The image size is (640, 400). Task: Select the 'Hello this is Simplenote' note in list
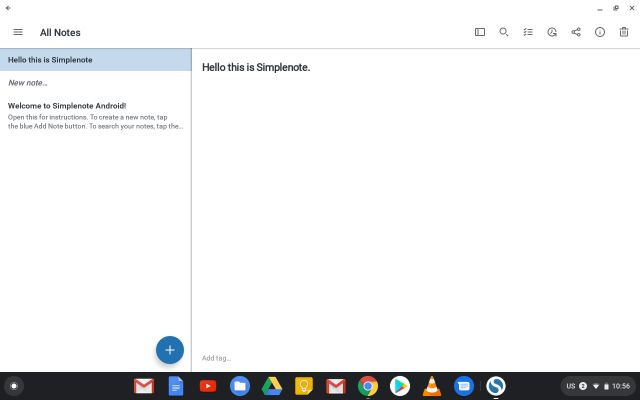click(96, 60)
